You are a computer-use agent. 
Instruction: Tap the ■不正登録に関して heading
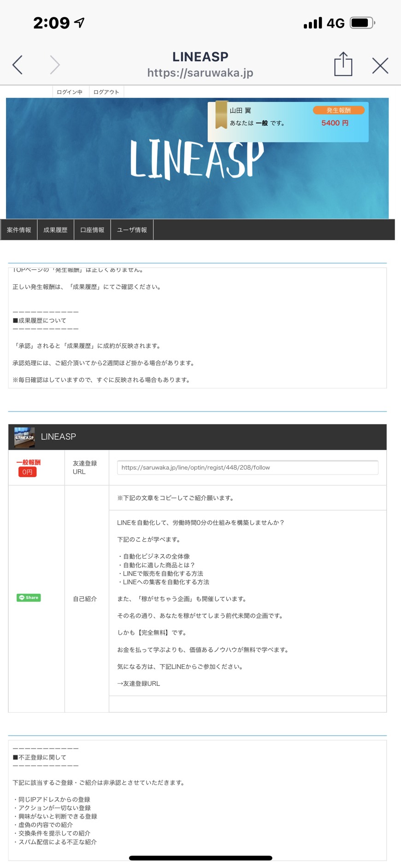point(40,757)
